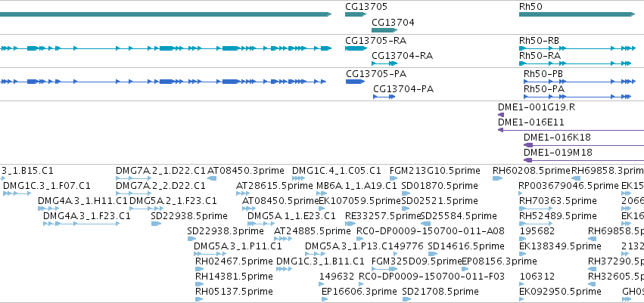
Task: Click the CG13704-RA transcript glyph
Action: click(384, 63)
